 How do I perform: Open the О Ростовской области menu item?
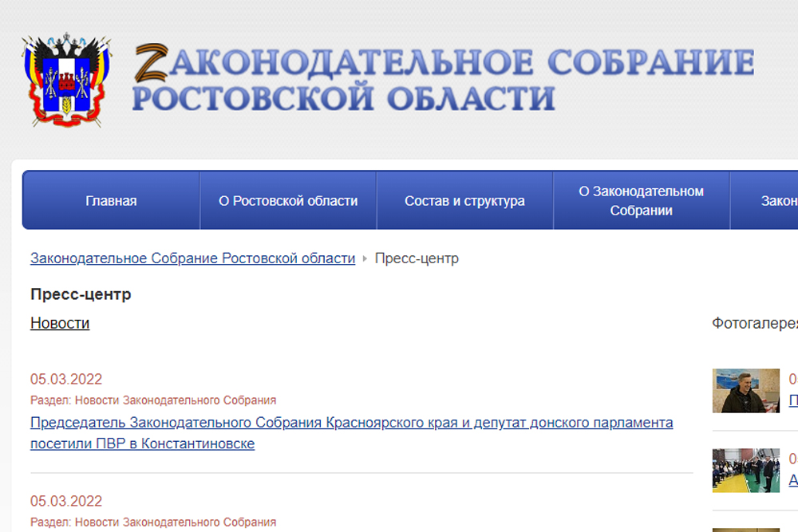click(288, 201)
